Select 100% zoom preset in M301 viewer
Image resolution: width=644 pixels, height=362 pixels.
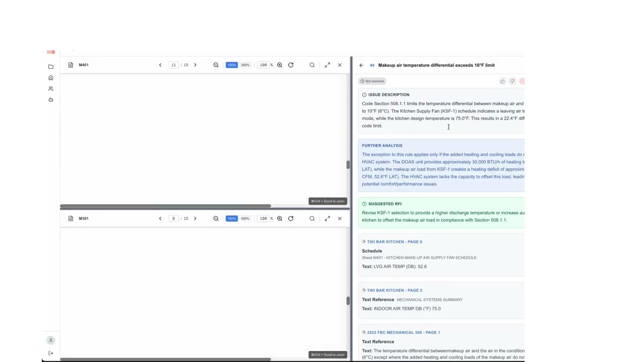pyautogui.click(x=231, y=218)
